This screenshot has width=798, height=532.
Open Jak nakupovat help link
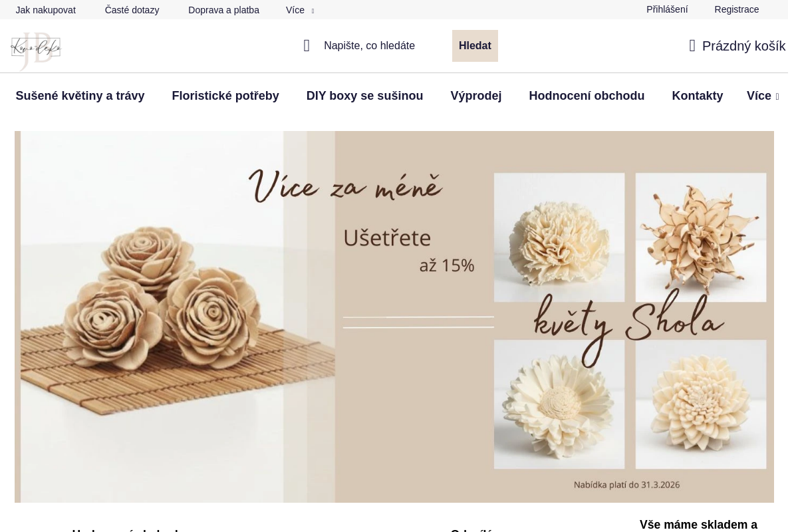46,10
